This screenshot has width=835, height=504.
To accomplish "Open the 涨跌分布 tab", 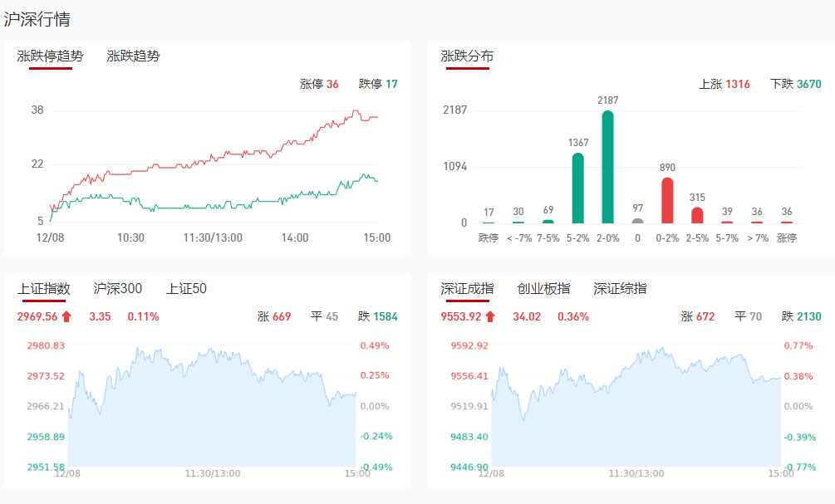I will pos(467,56).
